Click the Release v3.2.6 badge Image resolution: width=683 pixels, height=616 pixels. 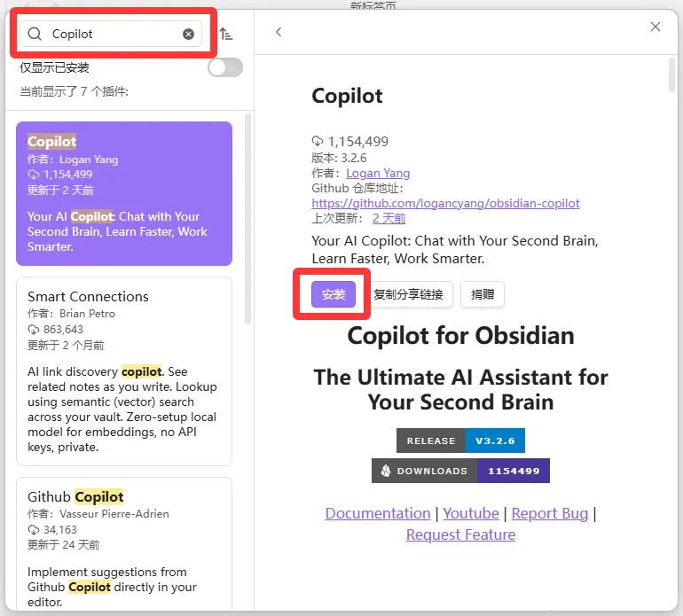pos(460,441)
